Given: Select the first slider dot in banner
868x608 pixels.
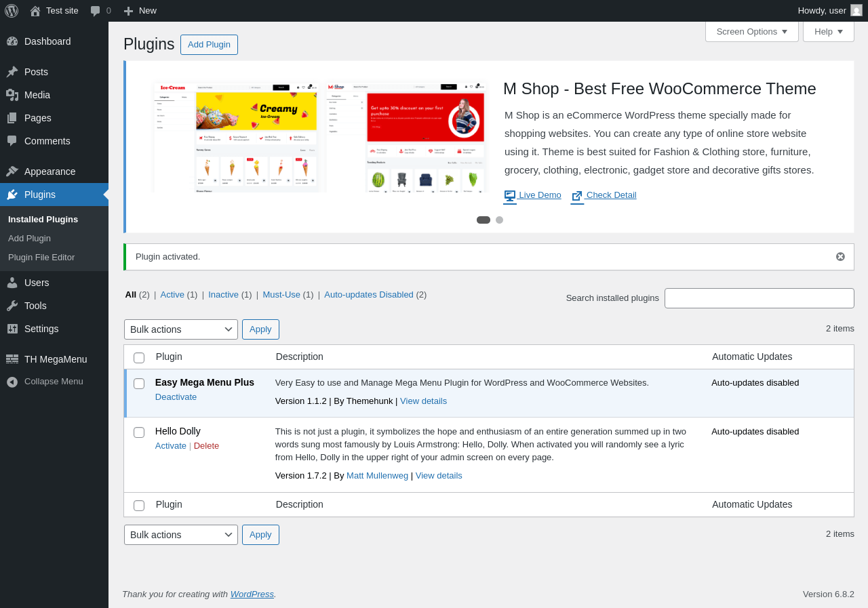Looking at the screenshot, I should click(x=484, y=220).
